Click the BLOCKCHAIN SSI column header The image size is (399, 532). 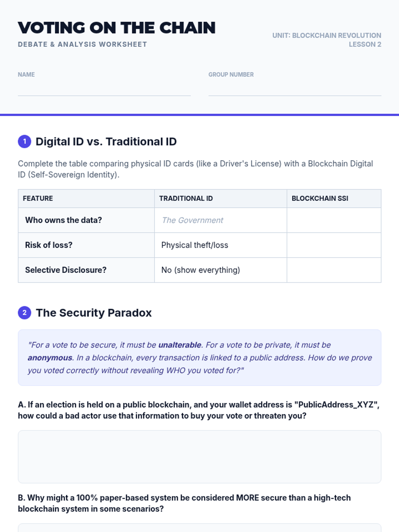coord(334,199)
